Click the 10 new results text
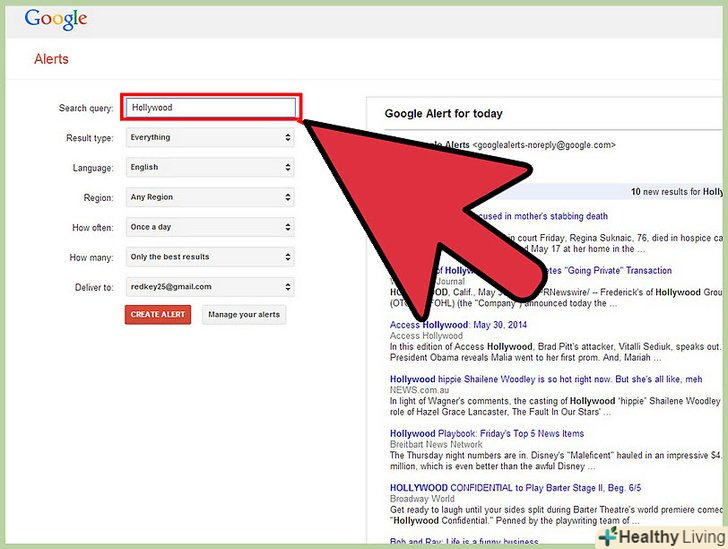This screenshot has height=549, width=728. click(x=676, y=191)
